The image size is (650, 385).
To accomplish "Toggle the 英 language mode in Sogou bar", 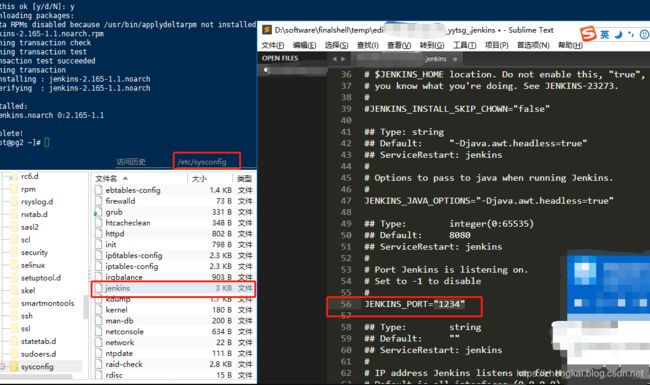I will pos(604,34).
